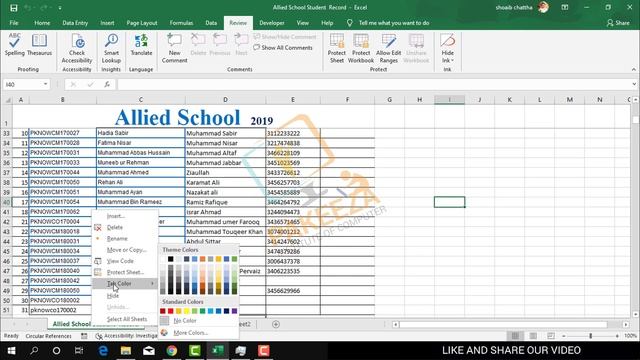Choose Move or Copy from the context menu
The width and height of the screenshot is (640, 360).
125,250
